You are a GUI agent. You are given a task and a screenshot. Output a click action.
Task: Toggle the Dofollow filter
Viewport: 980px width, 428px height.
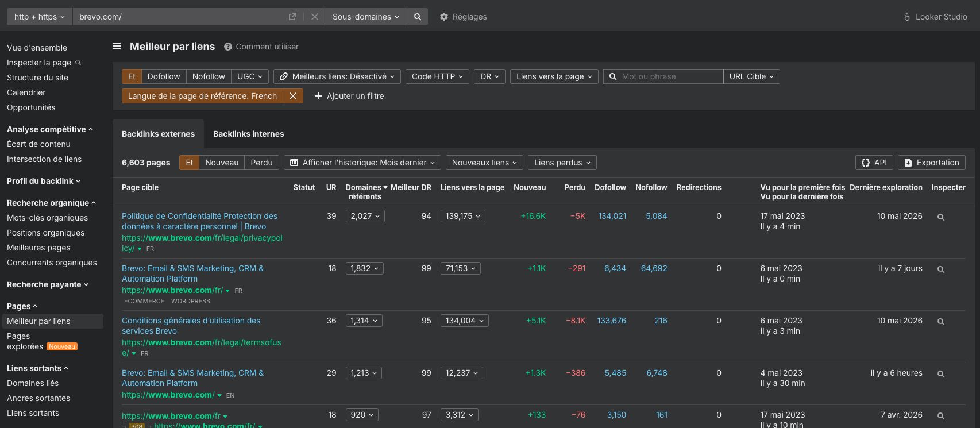click(164, 76)
